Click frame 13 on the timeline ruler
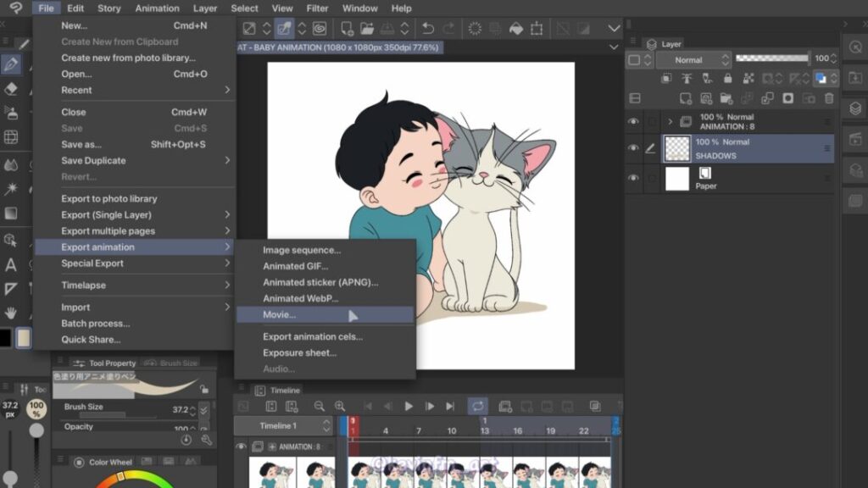Image resolution: width=868 pixels, height=488 pixels. click(x=484, y=431)
